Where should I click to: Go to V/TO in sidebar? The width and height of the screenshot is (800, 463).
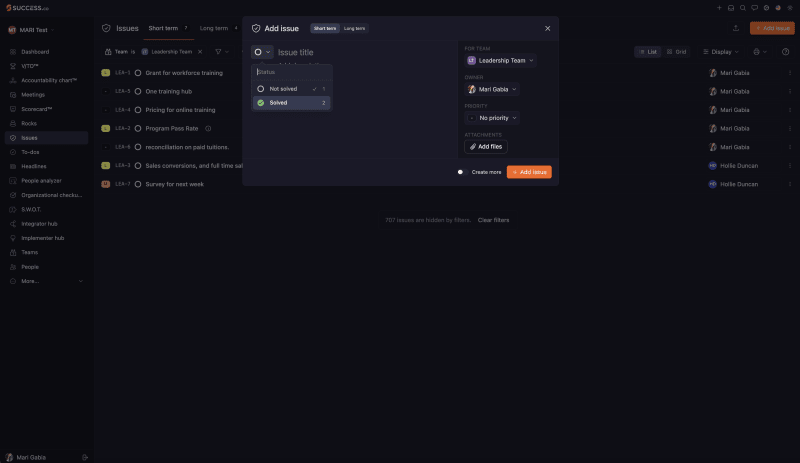click(x=30, y=66)
